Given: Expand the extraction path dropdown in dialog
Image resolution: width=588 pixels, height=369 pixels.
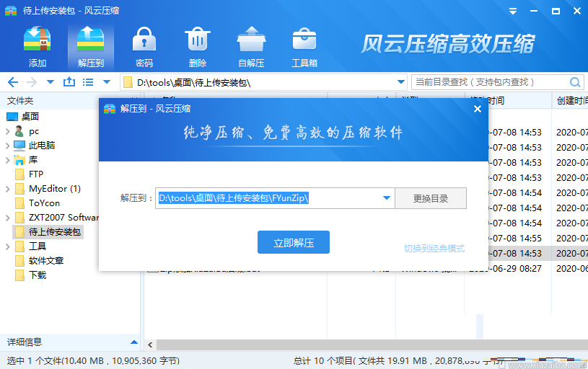Looking at the screenshot, I should point(387,198).
